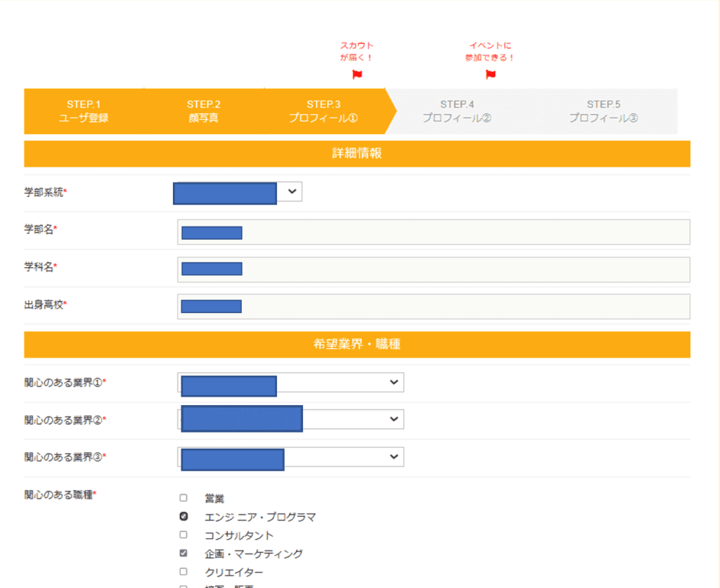Expand the 関心のある業界③ dropdown
720x588 pixels.
pyautogui.click(x=392, y=456)
